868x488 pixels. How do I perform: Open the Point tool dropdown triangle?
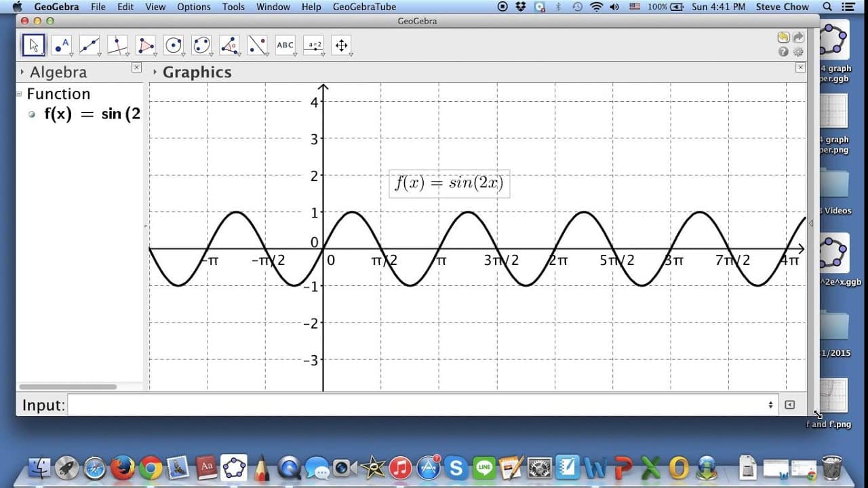tap(71, 54)
